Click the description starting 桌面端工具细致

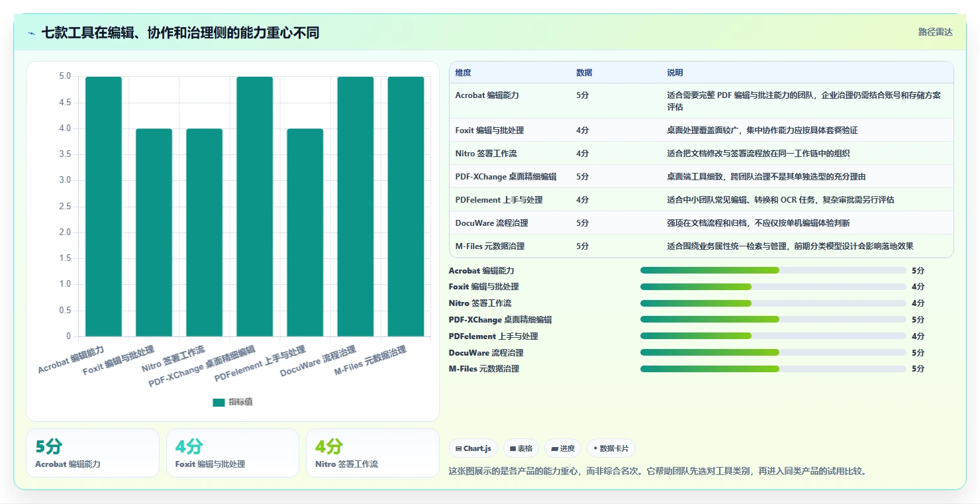click(x=766, y=177)
